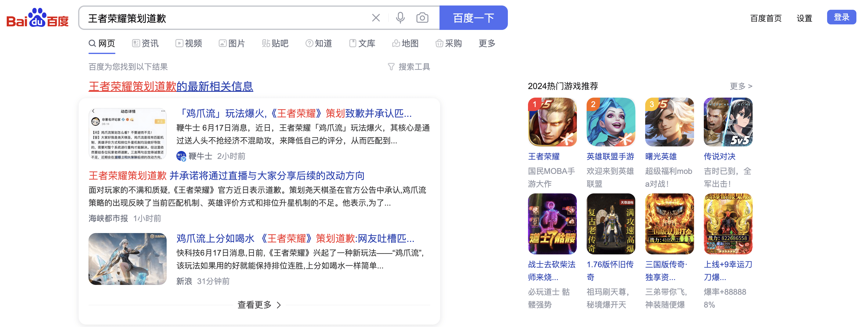The image size is (868, 327).
Task: Click the 复古老传奇 game ad image
Action: 611,224
